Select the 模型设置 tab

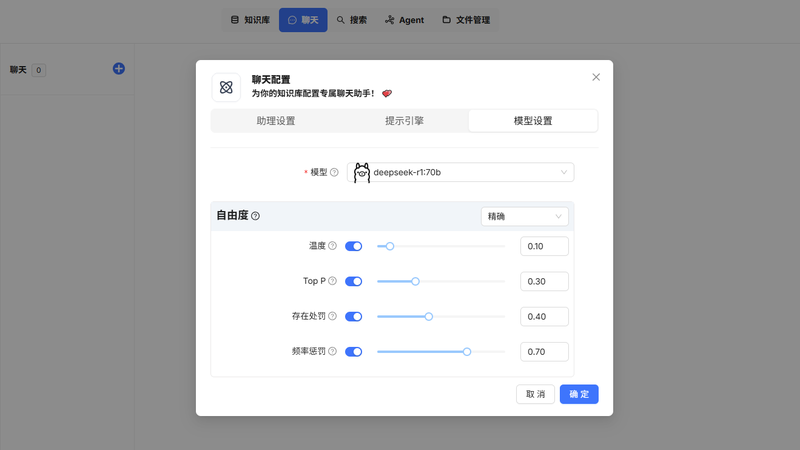(x=533, y=121)
